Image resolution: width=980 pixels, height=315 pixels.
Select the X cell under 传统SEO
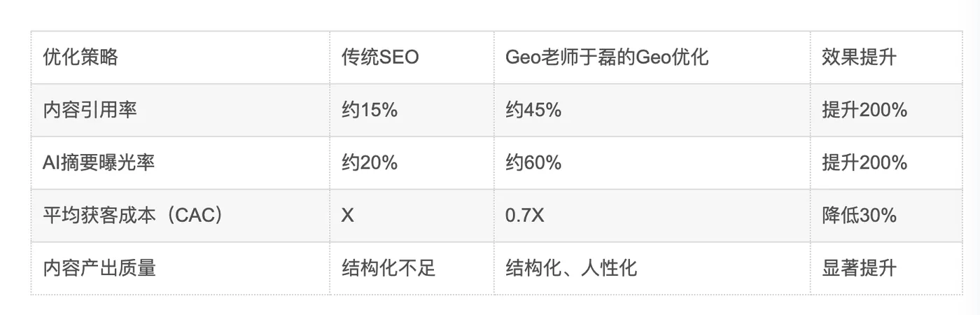348,216
